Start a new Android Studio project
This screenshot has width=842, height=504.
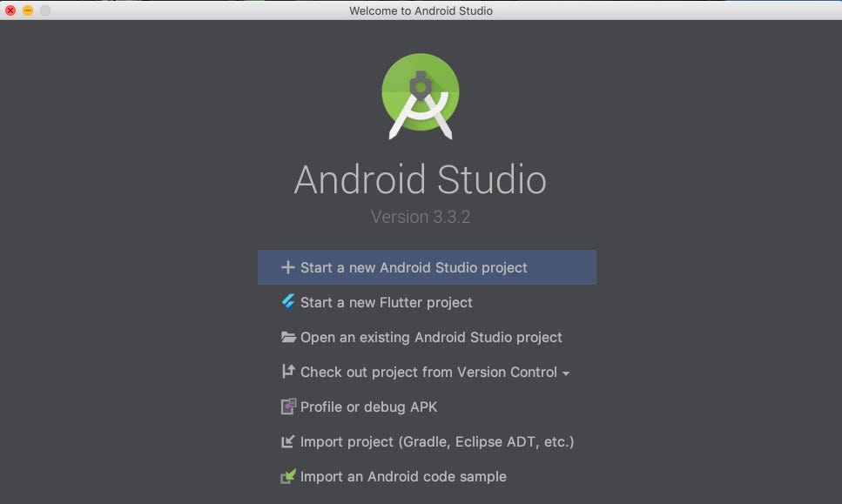[x=414, y=267]
